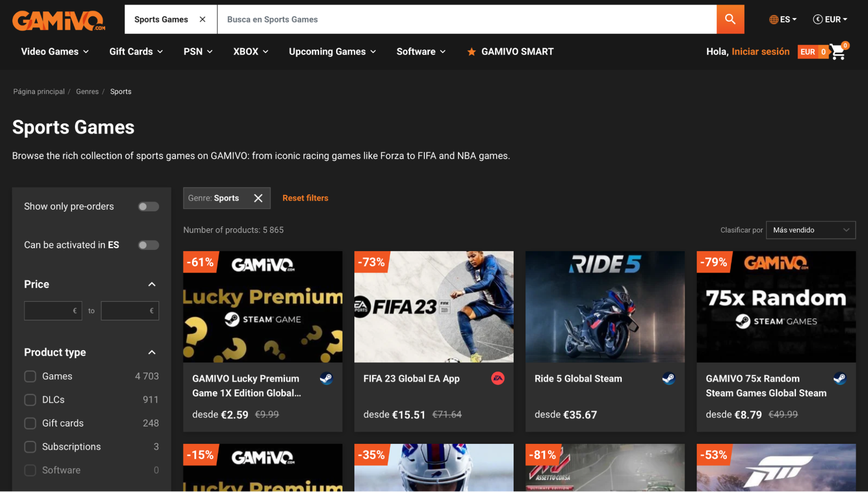Click Steam icon on 75x Random card

(x=840, y=378)
